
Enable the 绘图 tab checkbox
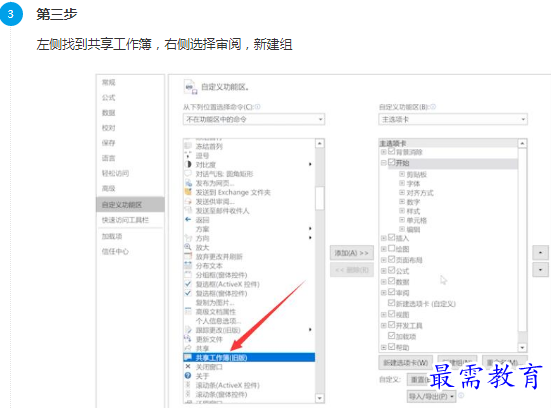tap(391, 248)
